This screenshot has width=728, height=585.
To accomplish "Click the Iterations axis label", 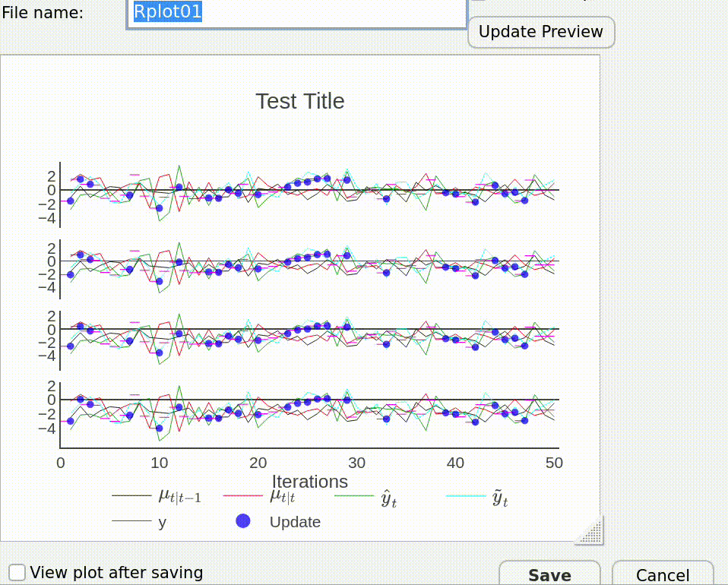I will (309, 482).
